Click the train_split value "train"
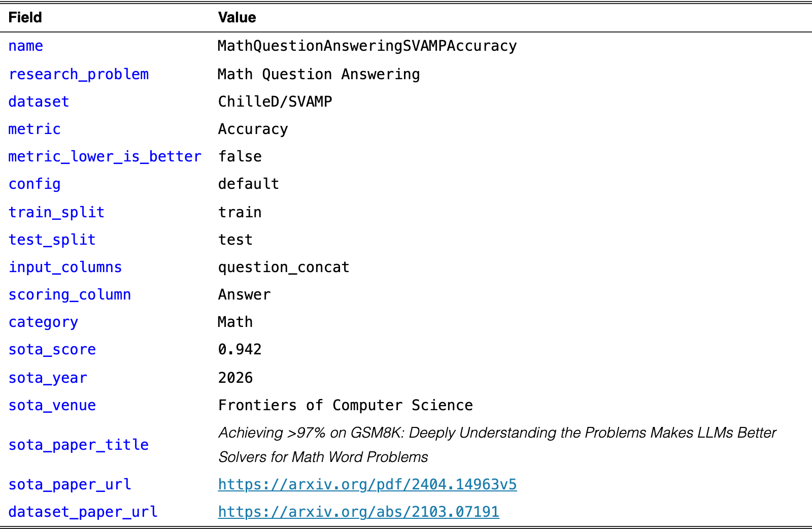 pos(240,212)
